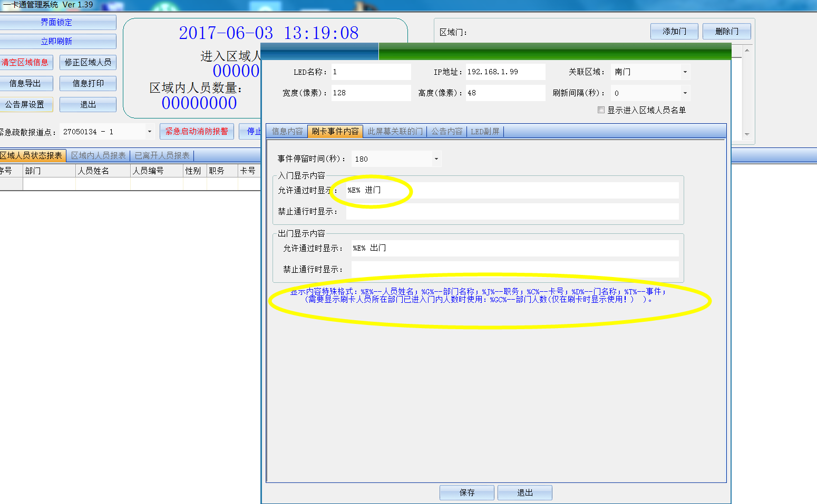Expand the 关联区域 dropdown

(685, 72)
